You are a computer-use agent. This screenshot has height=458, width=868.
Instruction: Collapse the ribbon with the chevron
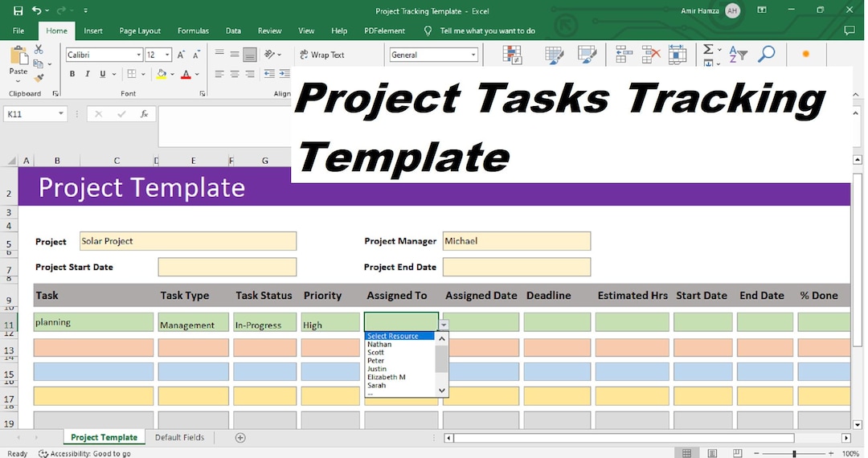[x=856, y=95]
